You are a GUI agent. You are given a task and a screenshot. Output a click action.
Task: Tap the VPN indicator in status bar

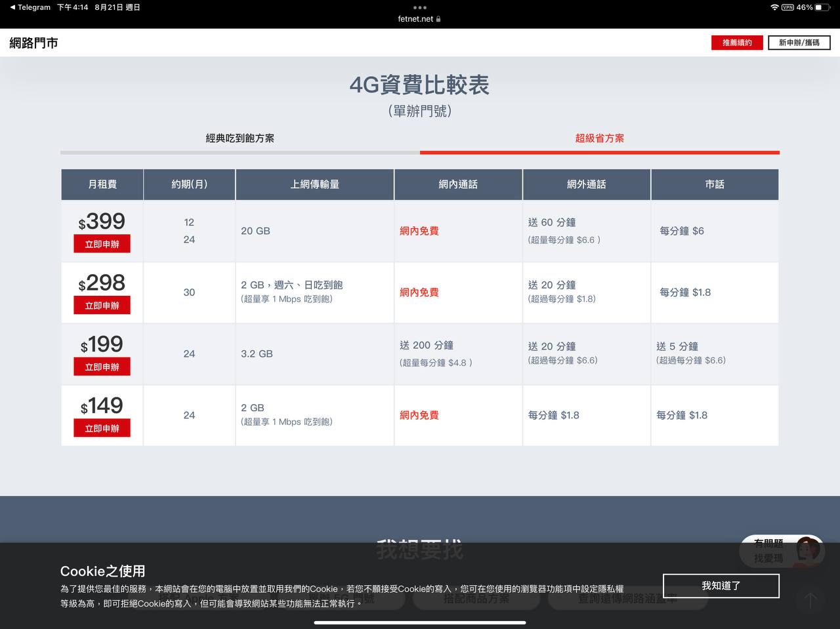(787, 7)
